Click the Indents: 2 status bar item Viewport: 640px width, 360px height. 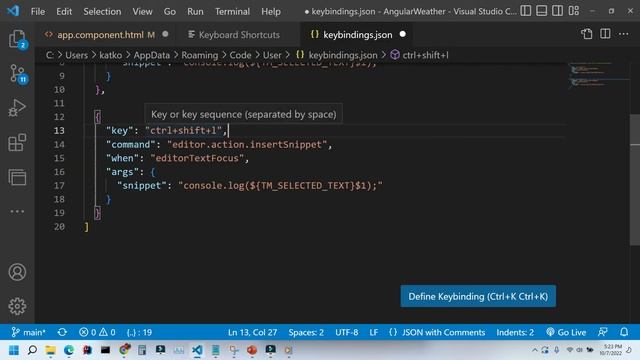pyautogui.click(x=515, y=332)
